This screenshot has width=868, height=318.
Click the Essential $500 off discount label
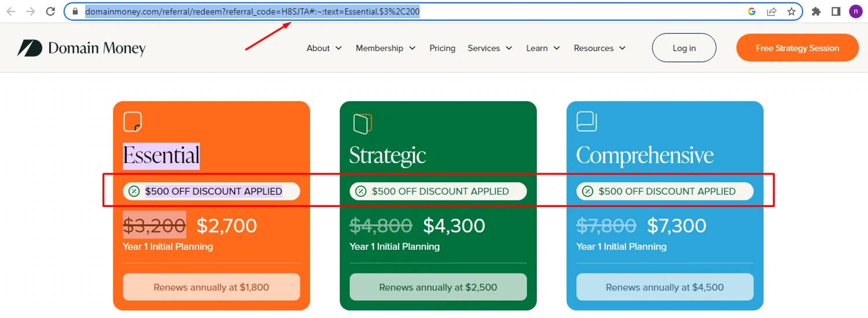[x=214, y=191]
